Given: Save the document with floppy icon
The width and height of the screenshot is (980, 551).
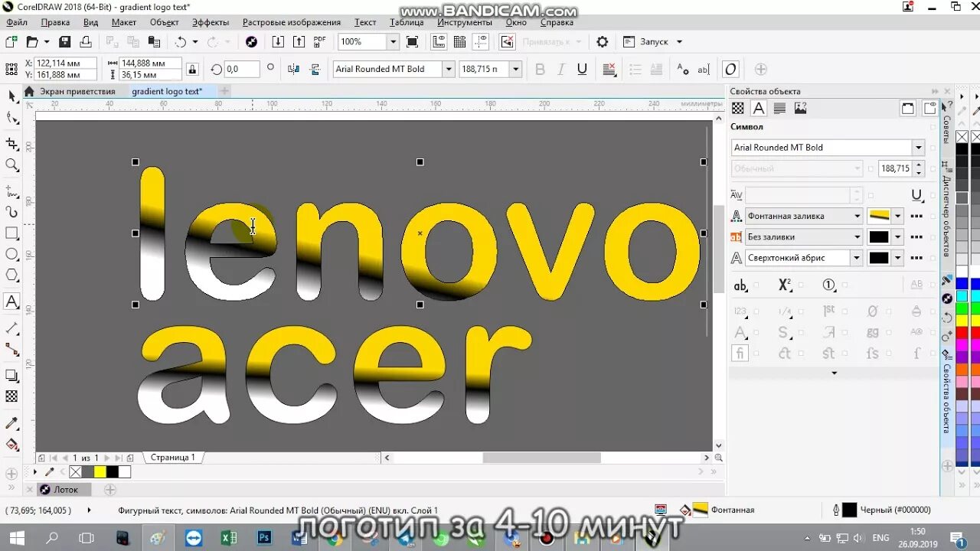Looking at the screenshot, I should coord(65,42).
